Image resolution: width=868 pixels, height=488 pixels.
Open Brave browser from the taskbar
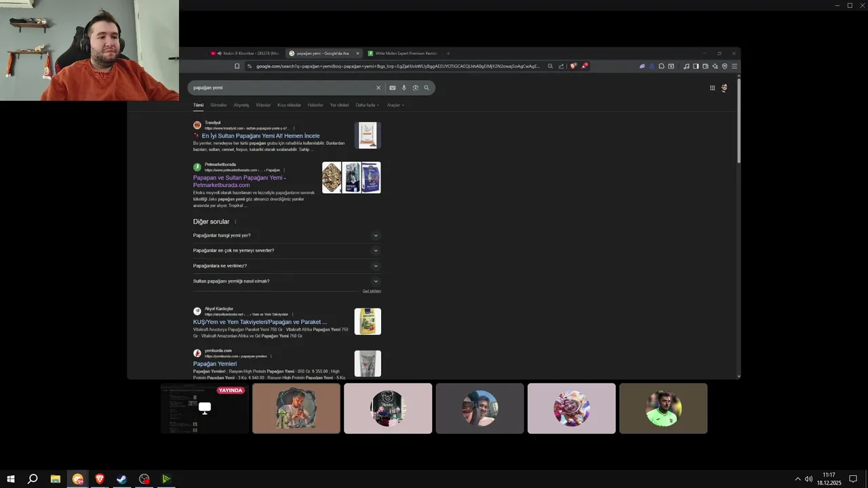100,479
